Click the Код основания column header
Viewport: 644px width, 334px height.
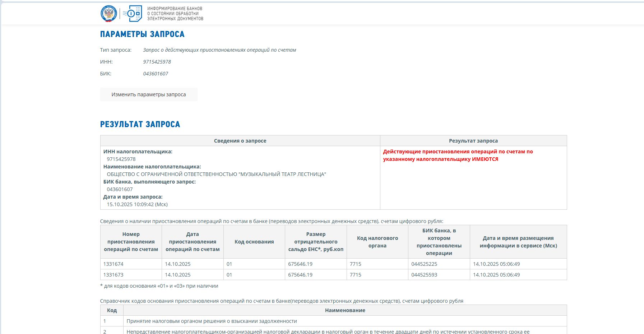(254, 242)
